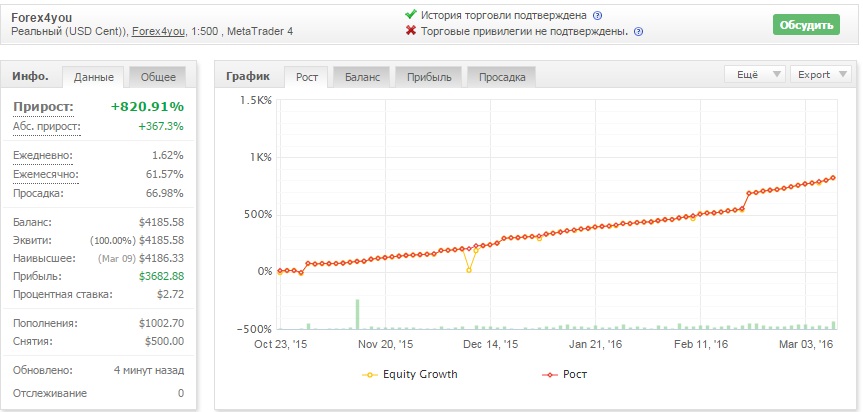
Task: Switch to the Просадка chart tab
Action: point(501,77)
